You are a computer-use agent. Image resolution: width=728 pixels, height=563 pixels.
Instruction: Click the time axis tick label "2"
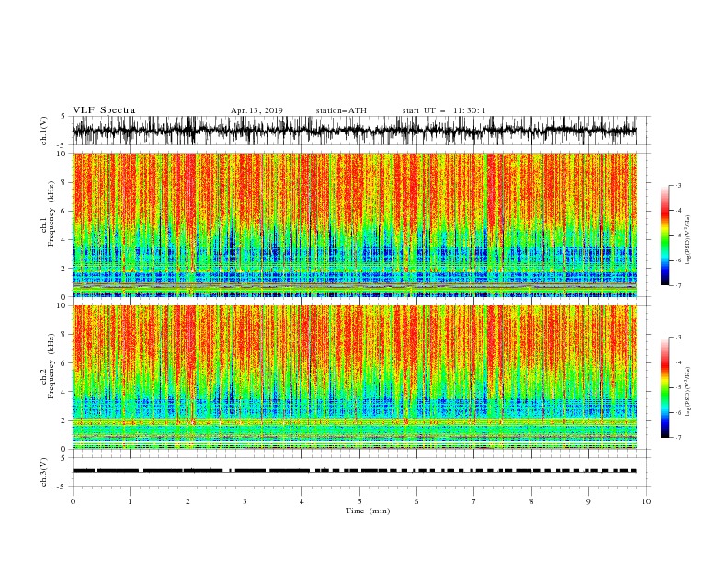[188, 501]
